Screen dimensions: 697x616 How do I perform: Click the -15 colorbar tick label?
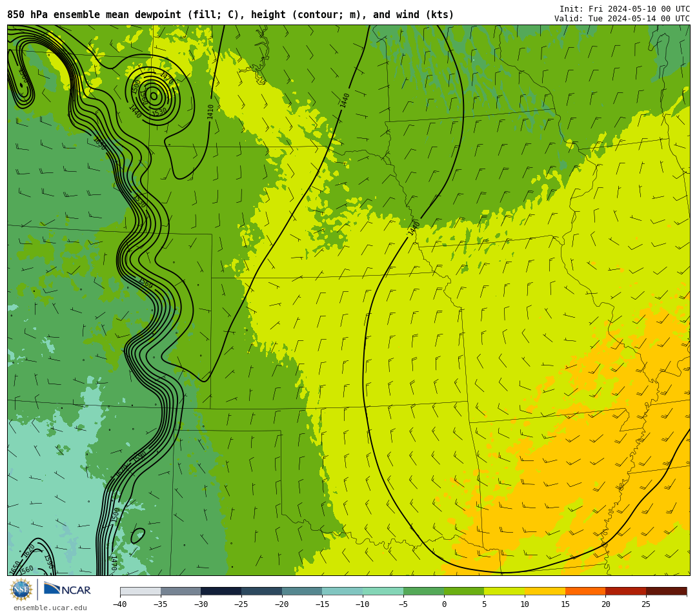tap(322, 604)
